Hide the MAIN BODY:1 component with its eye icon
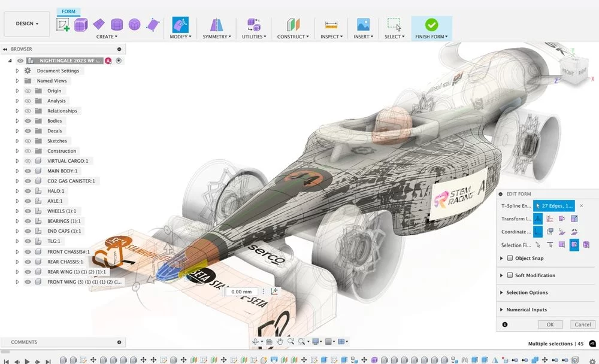Image resolution: width=599 pixels, height=364 pixels. click(28, 171)
